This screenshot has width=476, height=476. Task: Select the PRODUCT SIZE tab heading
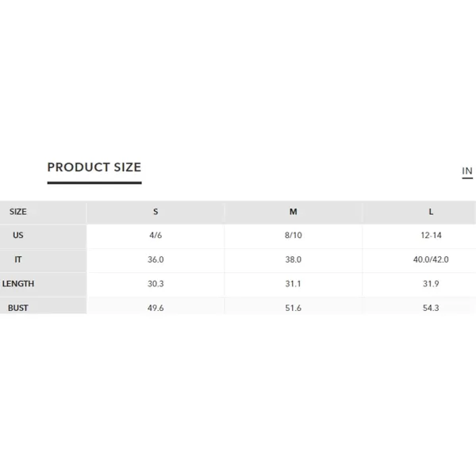pyautogui.click(x=94, y=167)
